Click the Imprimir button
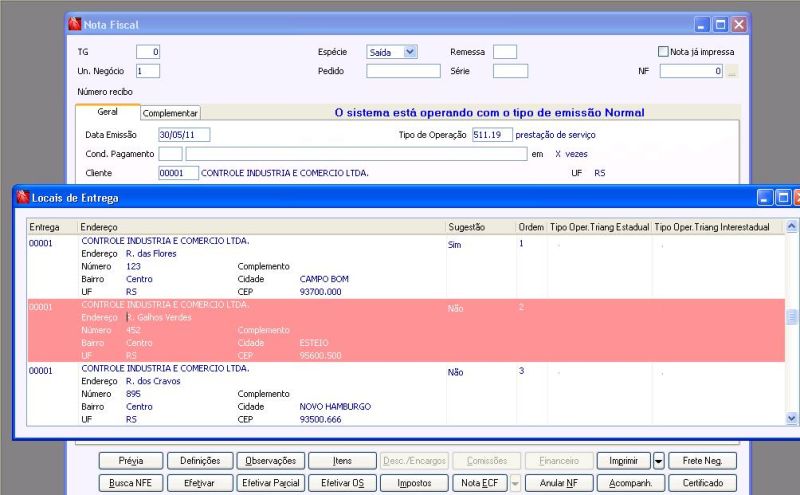 [x=623, y=461]
